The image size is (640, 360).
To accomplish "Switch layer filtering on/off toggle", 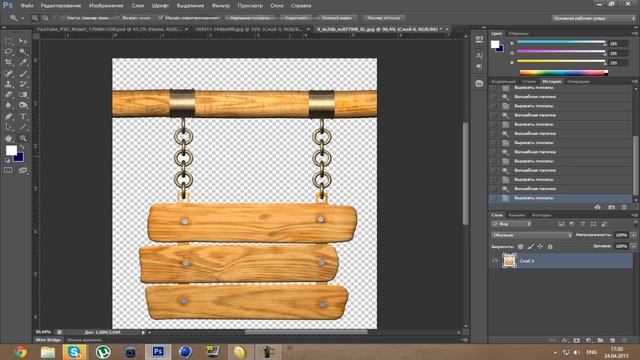I will click(636, 224).
